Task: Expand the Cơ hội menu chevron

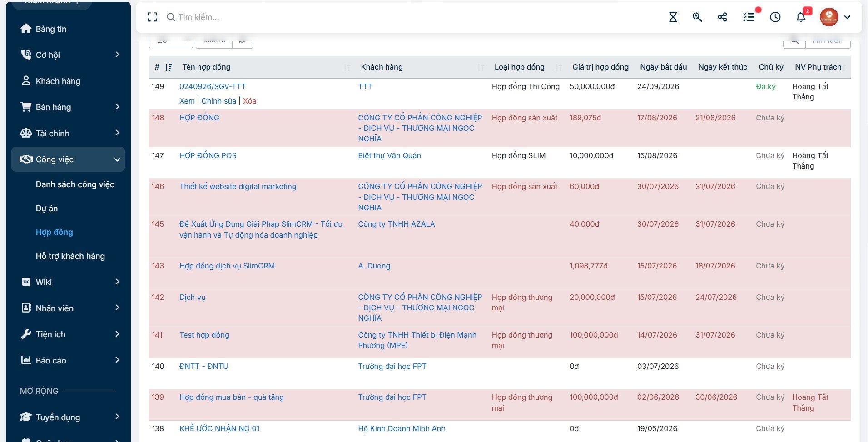Action: pos(117,55)
